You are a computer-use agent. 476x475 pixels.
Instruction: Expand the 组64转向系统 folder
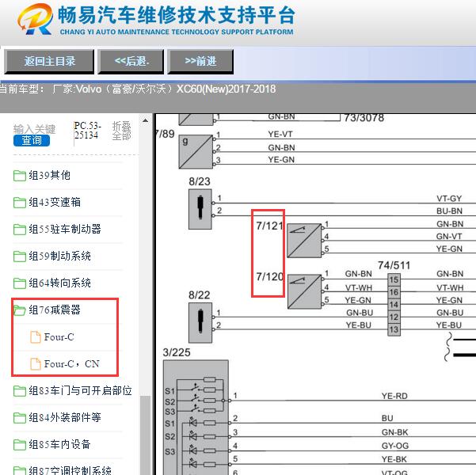60,283
